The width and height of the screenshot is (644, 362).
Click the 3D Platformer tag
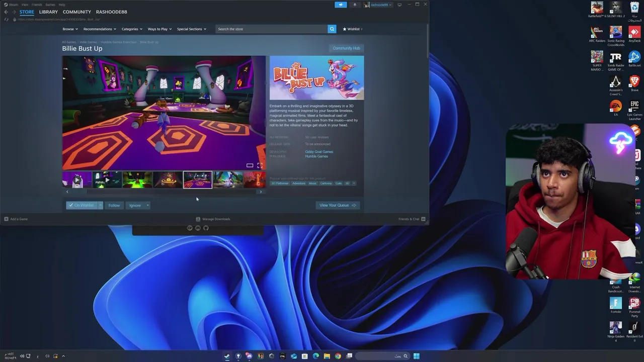[280, 183]
